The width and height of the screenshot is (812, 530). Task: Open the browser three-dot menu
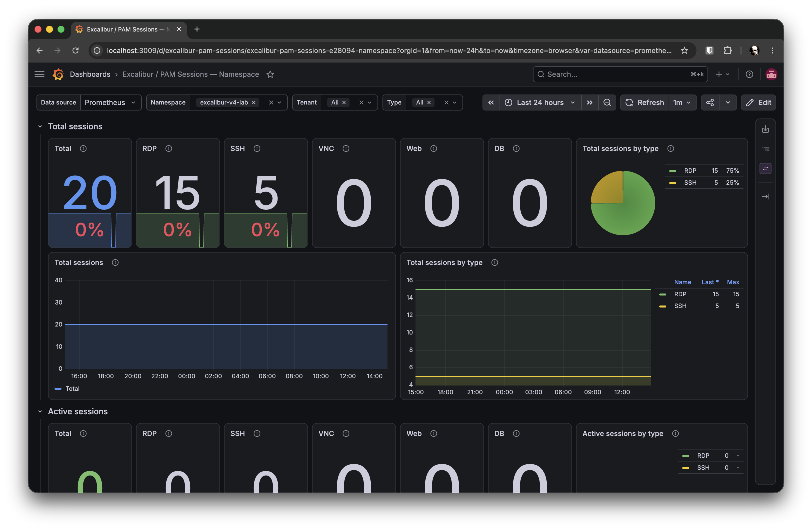[x=772, y=50]
